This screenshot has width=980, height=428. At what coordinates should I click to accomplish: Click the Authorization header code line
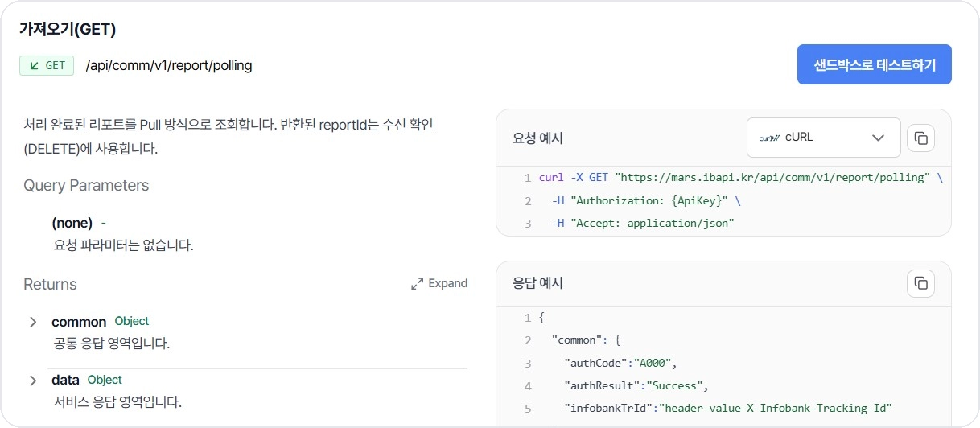[x=646, y=200]
